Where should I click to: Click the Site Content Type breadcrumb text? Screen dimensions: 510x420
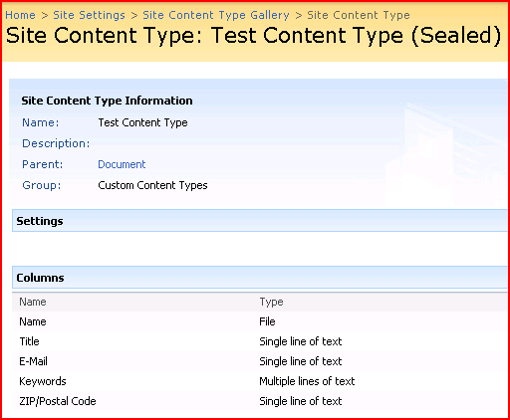coord(359,15)
